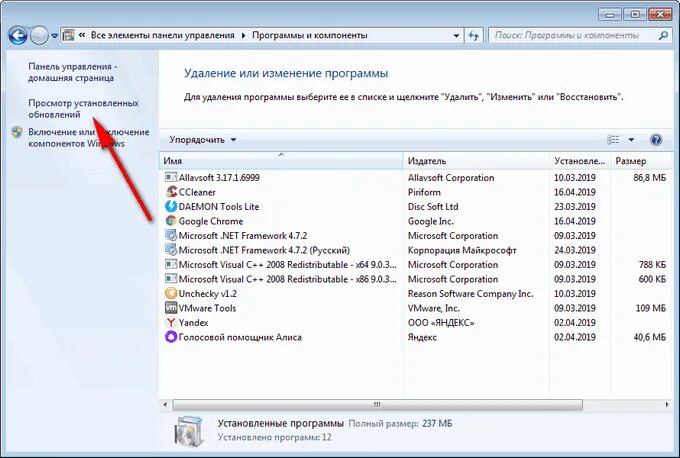Click Программы и компоненты breadcrumb
680x458 pixels.
(x=310, y=35)
